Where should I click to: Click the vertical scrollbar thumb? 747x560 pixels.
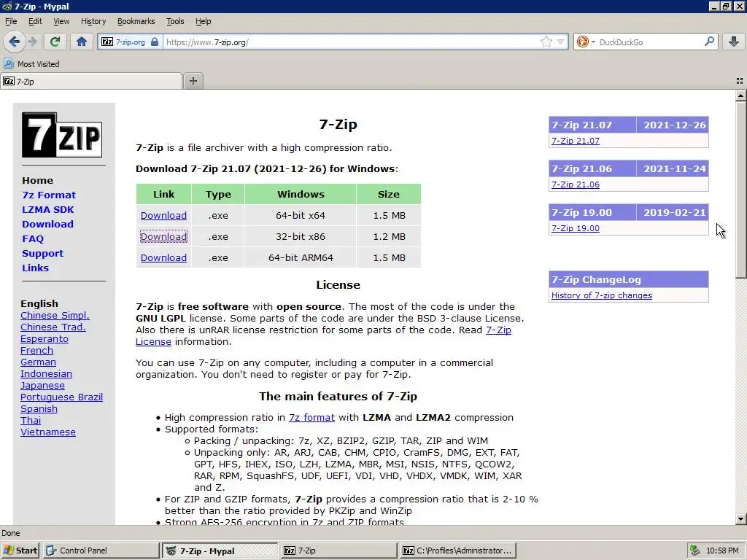tap(740, 190)
